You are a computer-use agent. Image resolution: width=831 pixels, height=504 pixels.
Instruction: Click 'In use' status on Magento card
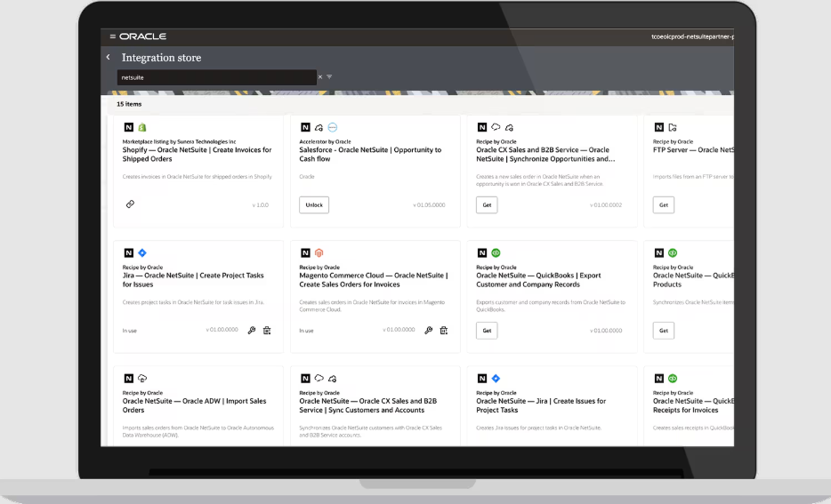306,331
